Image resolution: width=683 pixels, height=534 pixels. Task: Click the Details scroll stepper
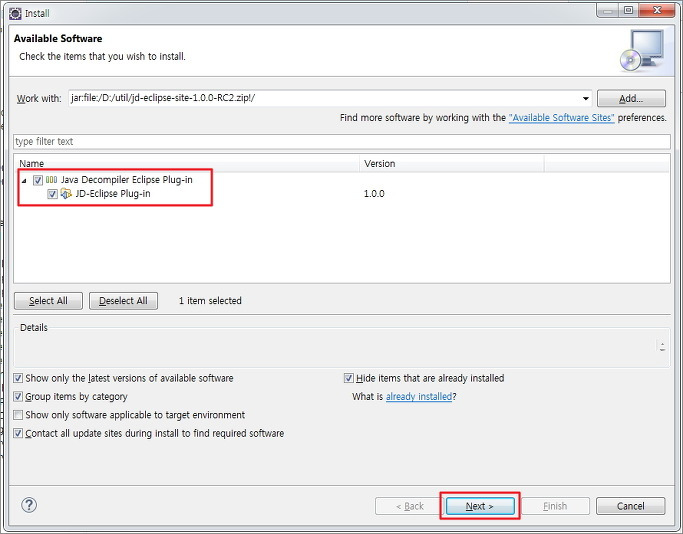[x=662, y=347]
